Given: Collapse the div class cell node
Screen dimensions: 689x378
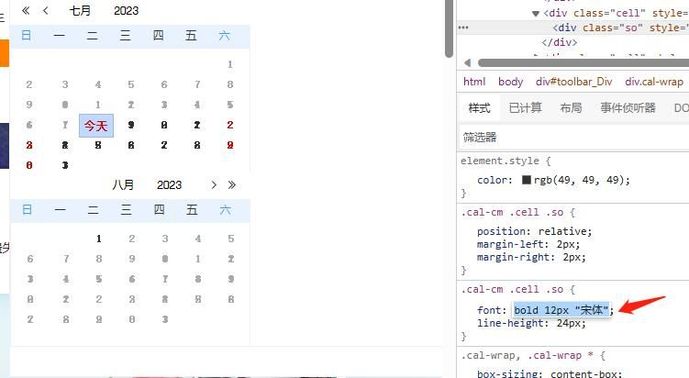Looking at the screenshot, I should point(536,14).
